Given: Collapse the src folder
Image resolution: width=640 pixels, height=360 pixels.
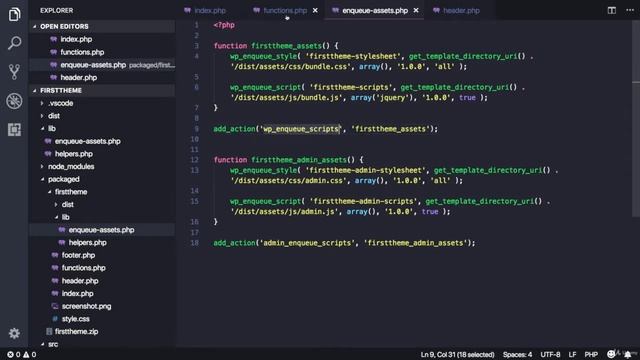Looking at the screenshot, I should click(x=53, y=344).
